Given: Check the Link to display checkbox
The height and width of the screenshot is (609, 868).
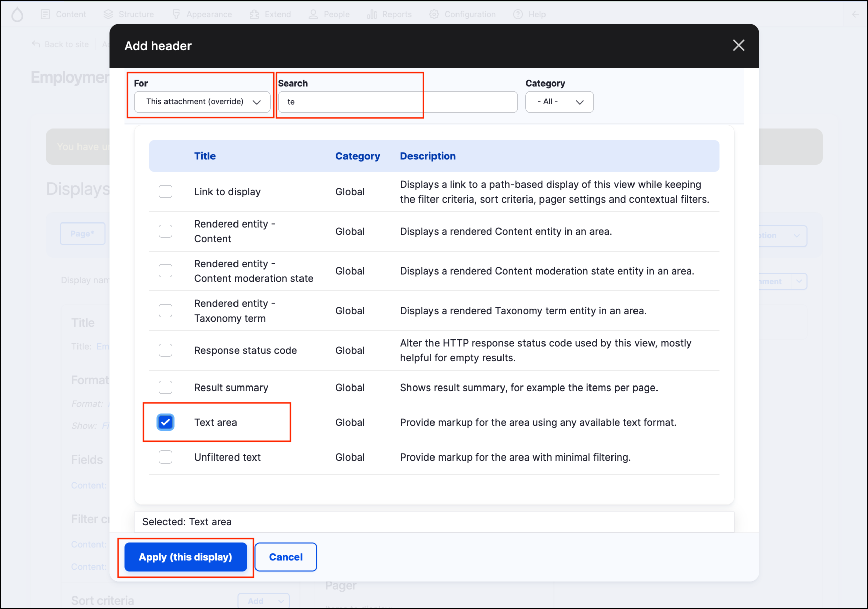Looking at the screenshot, I should [165, 191].
